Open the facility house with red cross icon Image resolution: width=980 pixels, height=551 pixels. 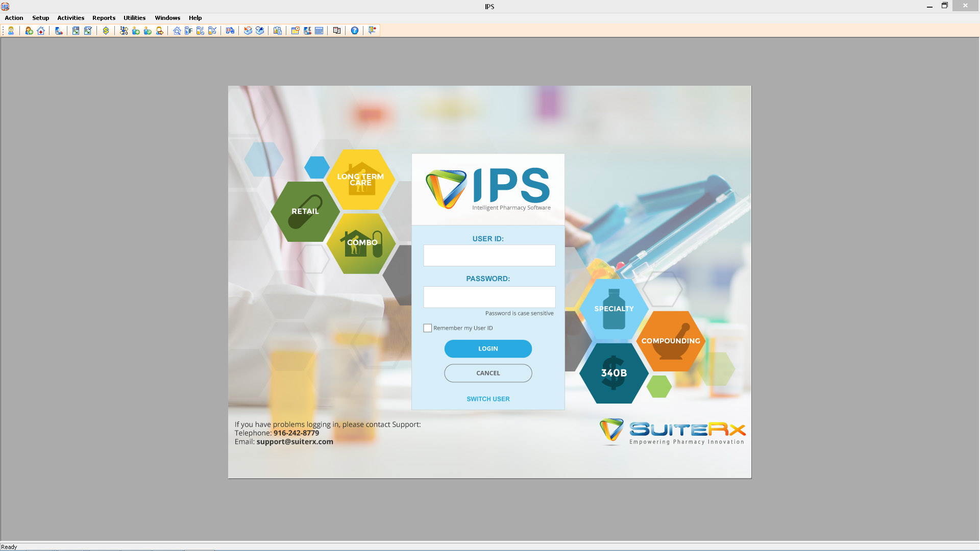pyautogui.click(x=41, y=31)
